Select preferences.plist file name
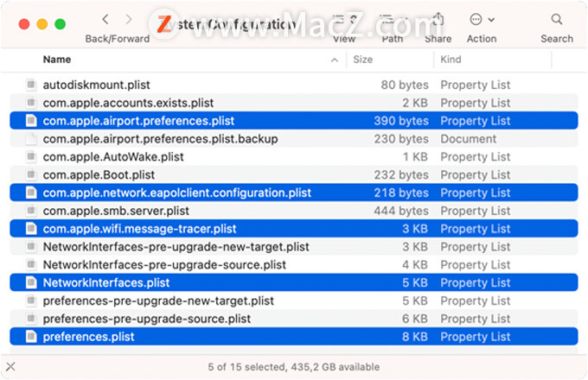The width and height of the screenshot is (588, 380). click(x=88, y=337)
